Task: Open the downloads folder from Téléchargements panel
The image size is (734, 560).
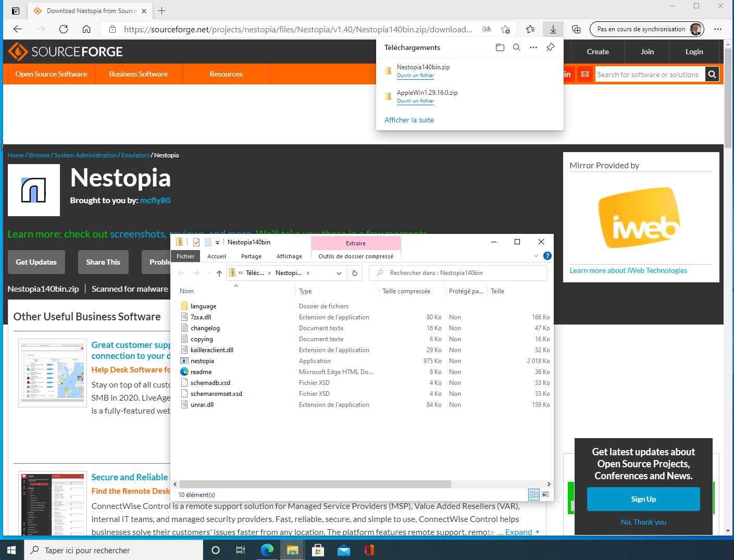Action: 500,47
